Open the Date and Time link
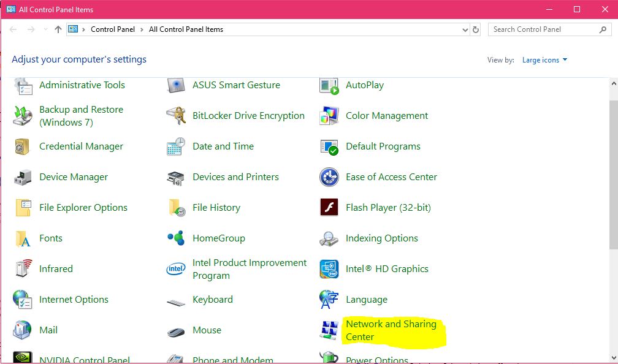 click(x=223, y=146)
